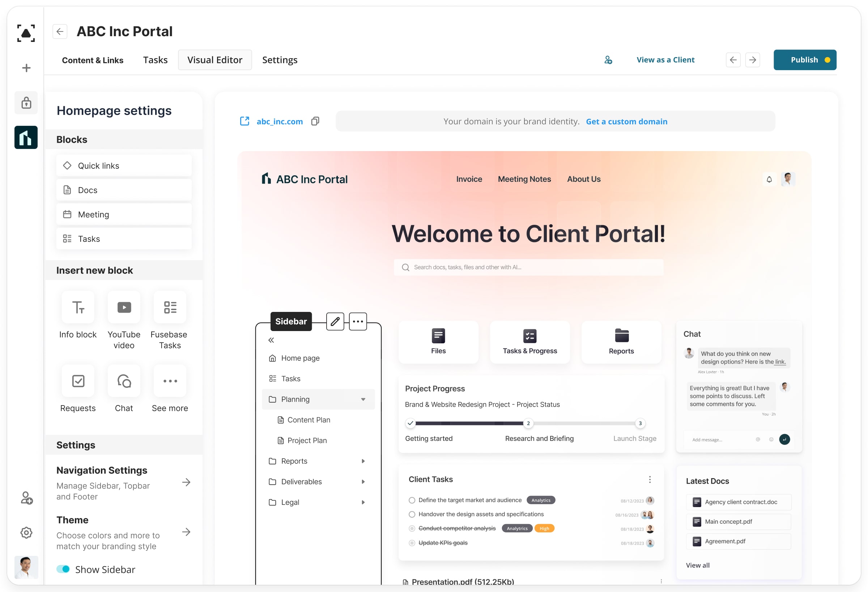Open Navigation Settings arrow

pos(186,482)
